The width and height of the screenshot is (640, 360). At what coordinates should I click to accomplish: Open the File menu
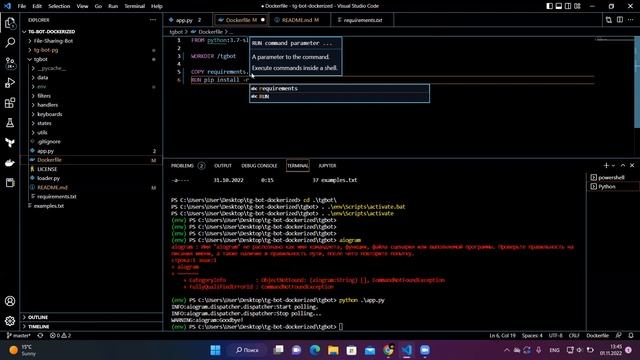click(22, 6)
